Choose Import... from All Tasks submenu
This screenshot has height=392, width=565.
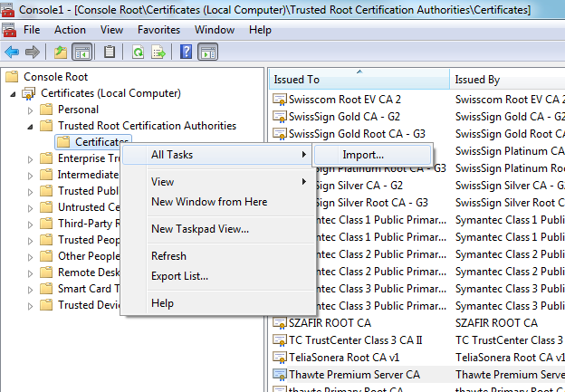pyautogui.click(x=362, y=155)
